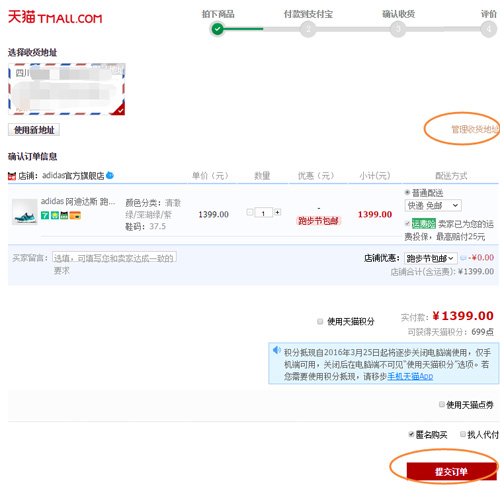Image resolution: width=500 pixels, height=487 pixels.
Task: Decrease quantity with the minus button
Action: coord(250,212)
